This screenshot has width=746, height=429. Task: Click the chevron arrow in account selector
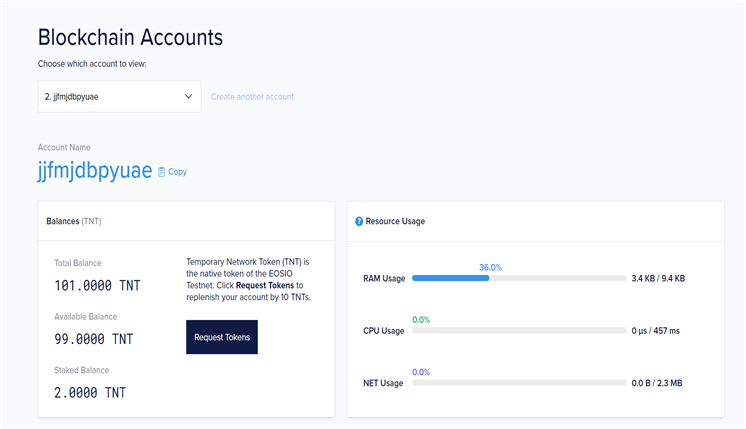click(x=189, y=97)
